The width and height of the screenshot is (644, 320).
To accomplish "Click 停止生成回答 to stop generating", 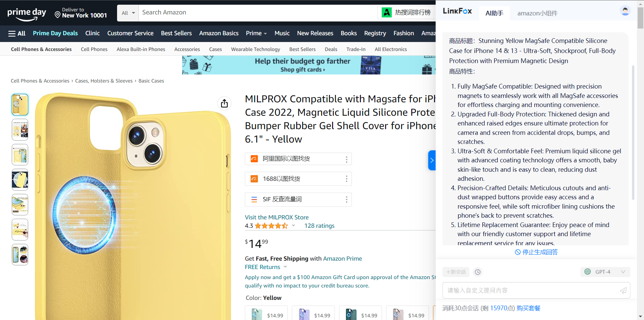I will click(536, 252).
